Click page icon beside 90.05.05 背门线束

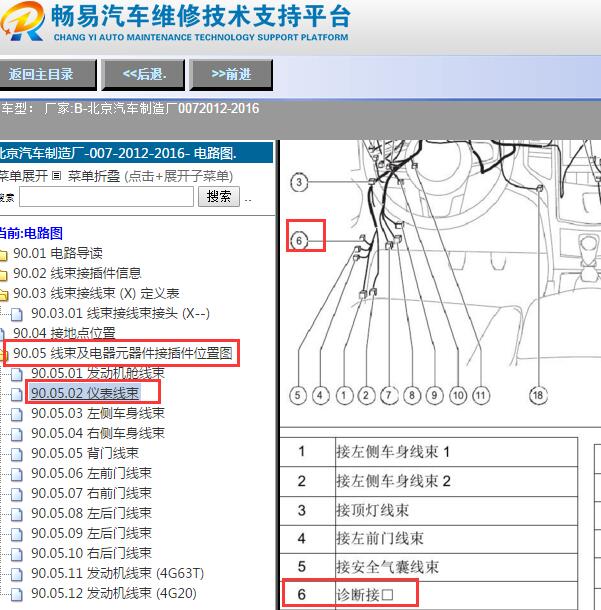[16, 454]
